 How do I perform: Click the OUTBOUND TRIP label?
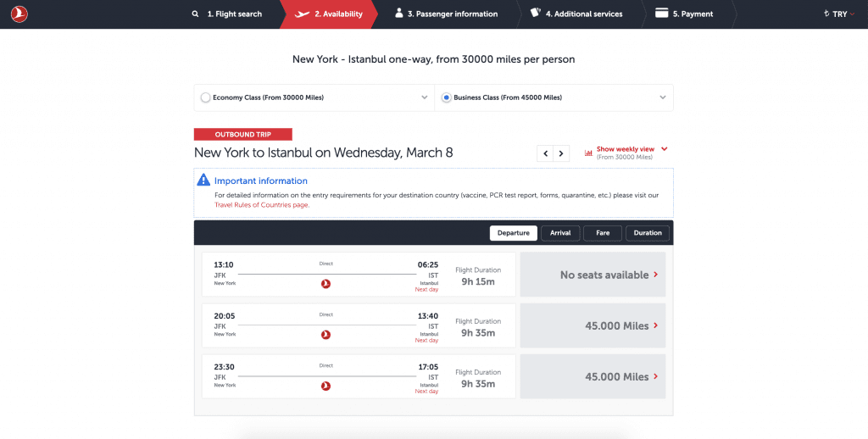tap(243, 135)
